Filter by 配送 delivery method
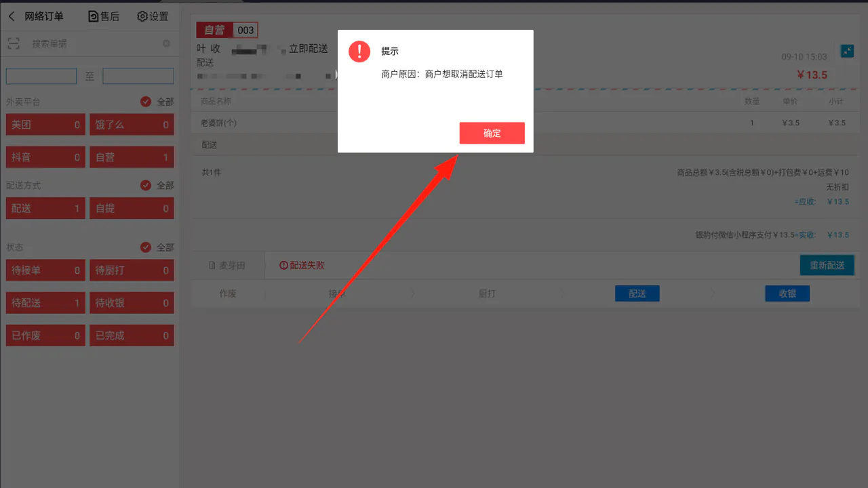 point(45,208)
